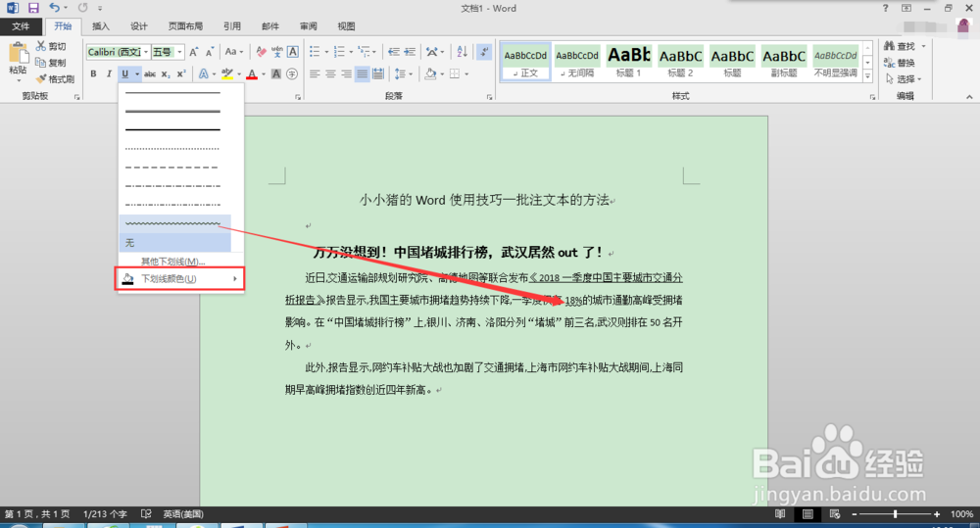Click the yellow text highlight color button

227,73
